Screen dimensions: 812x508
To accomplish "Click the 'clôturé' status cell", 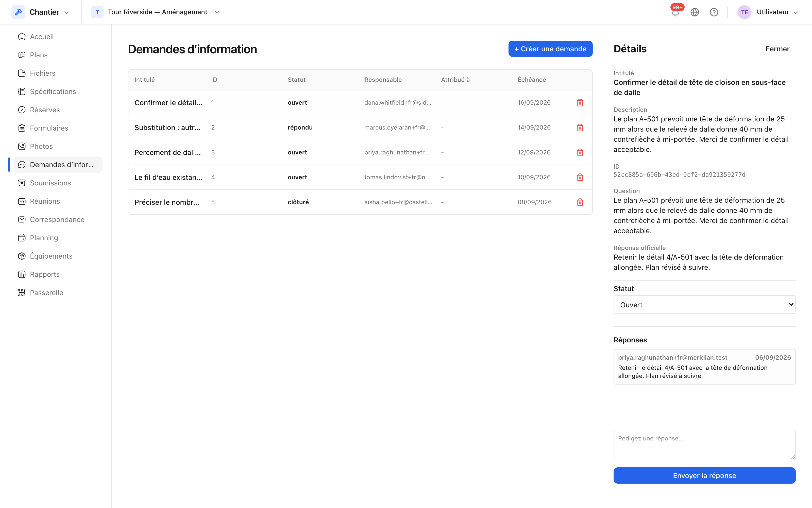I will pyautogui.click(x=298, y=202).
